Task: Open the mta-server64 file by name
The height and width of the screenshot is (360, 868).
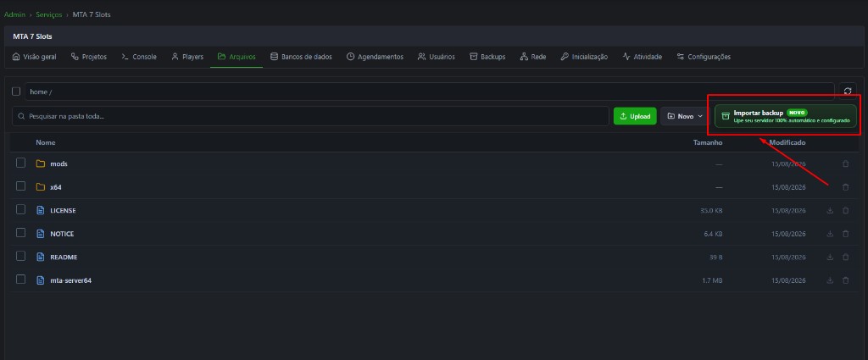Action: click(x=71, y=280)
